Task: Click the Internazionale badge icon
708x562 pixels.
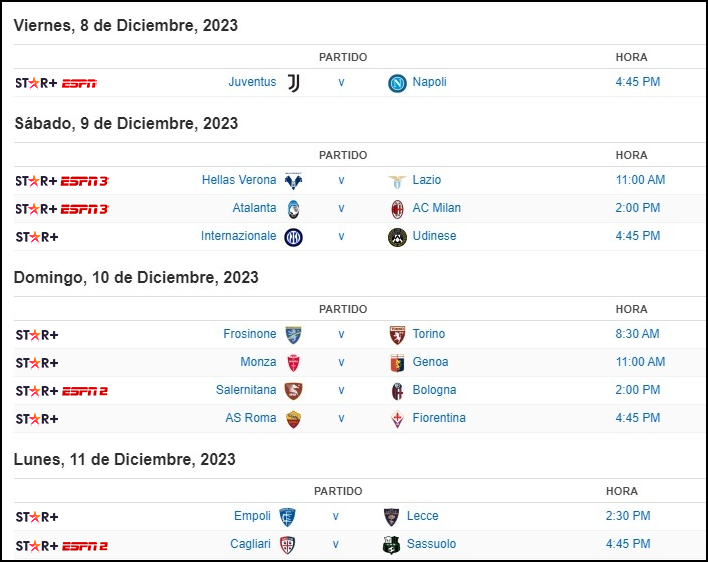Action: 293,237
